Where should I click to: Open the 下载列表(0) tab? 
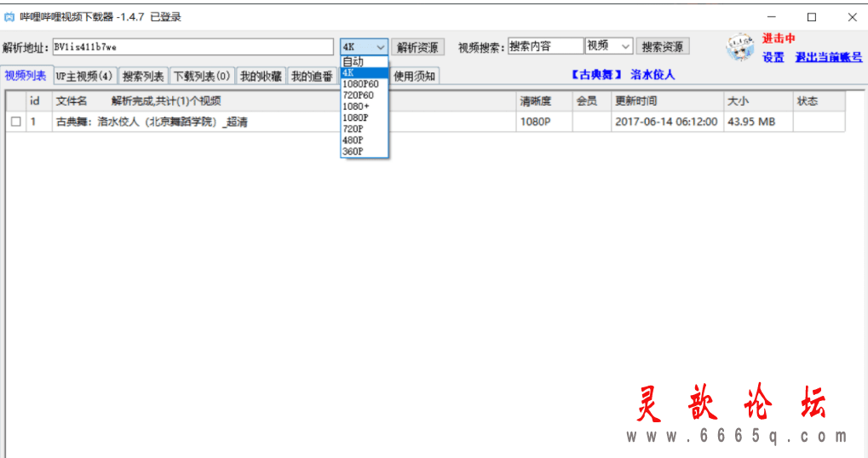202,77
